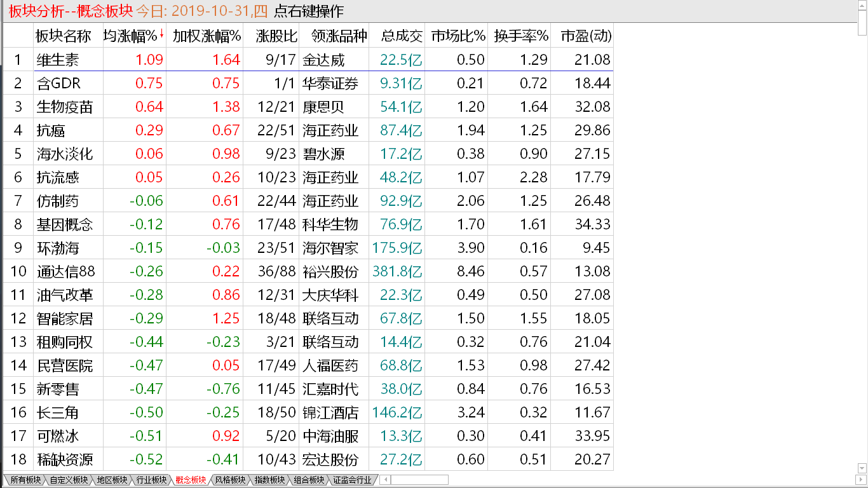
Task: Click leading stock 宏达股份
Action: (x=330, y=459)
